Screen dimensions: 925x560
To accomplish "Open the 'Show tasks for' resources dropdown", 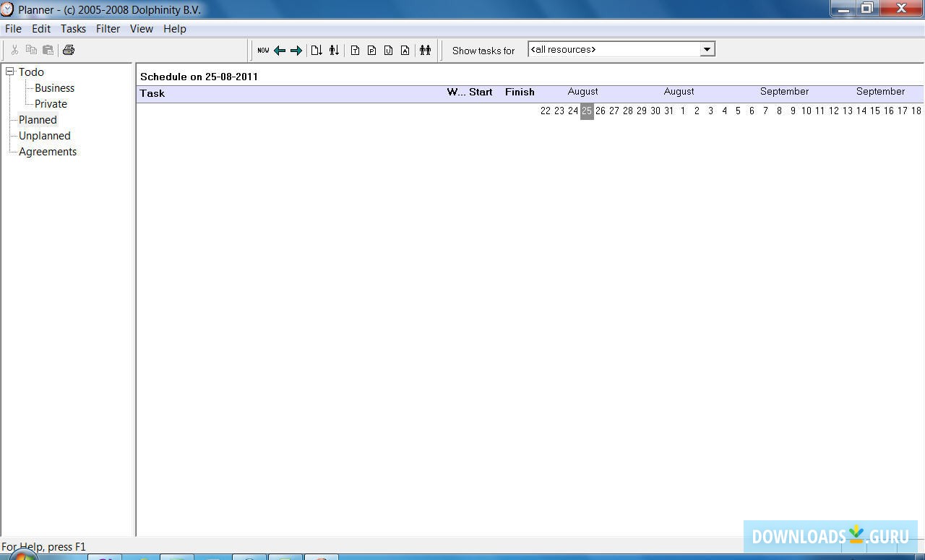I will pos(707,49).
